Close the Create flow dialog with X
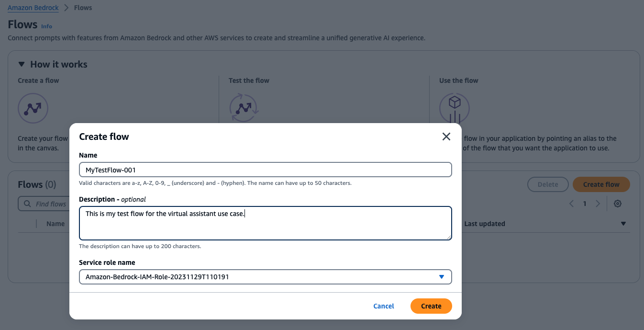The height and width of the screenshot is (330, 644). pyautogui.click(x=446, y=137)
